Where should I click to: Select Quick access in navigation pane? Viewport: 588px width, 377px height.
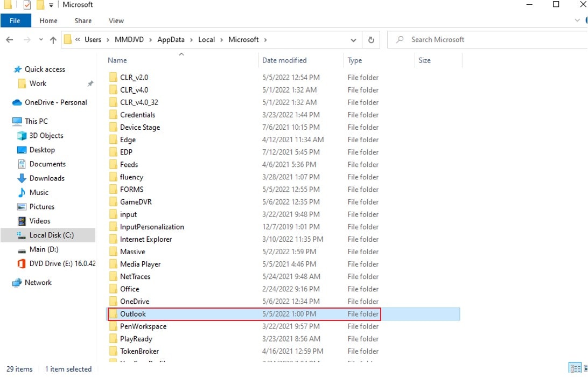[45, 69]
